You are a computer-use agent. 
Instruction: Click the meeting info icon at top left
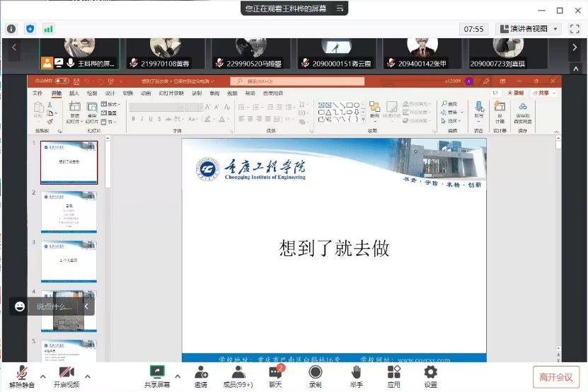(x=11, y=29)
